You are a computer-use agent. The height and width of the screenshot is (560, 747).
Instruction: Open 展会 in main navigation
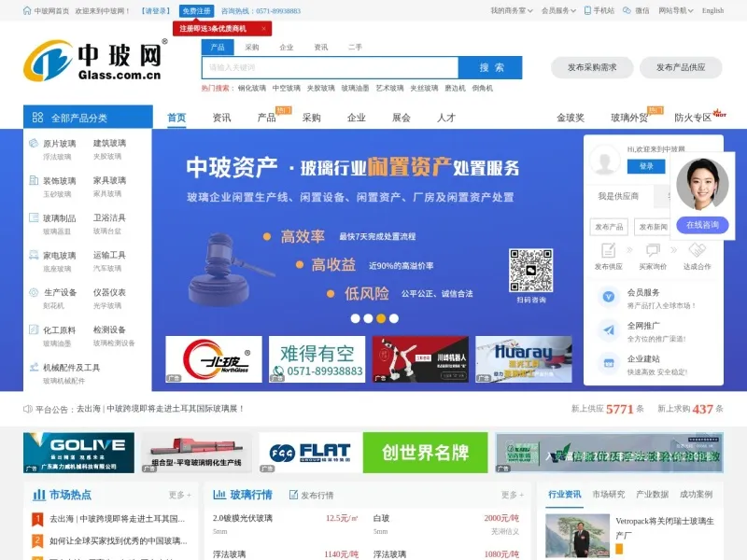click(402, 118)
